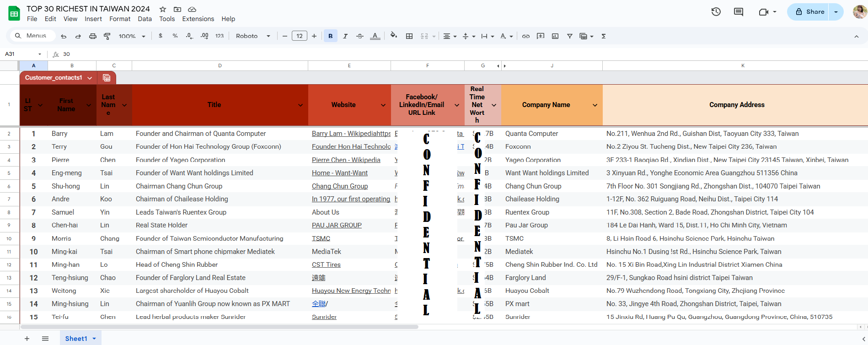Open the Share options dropdown arrow
868x345 pixels.
836,12
